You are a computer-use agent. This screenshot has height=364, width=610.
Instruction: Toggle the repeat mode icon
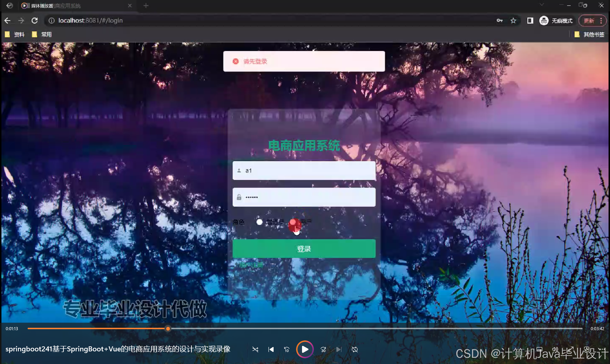[x=354, y=349]
